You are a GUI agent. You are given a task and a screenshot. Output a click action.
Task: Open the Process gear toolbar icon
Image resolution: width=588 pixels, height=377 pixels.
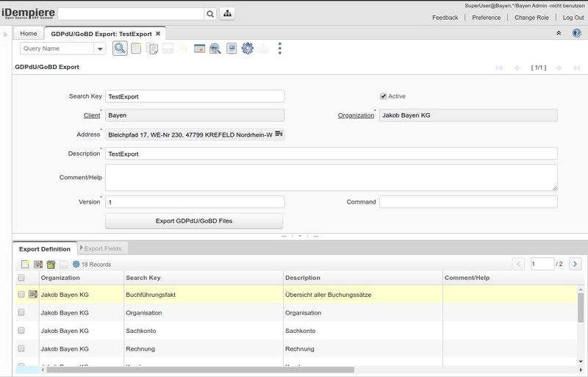248,49
